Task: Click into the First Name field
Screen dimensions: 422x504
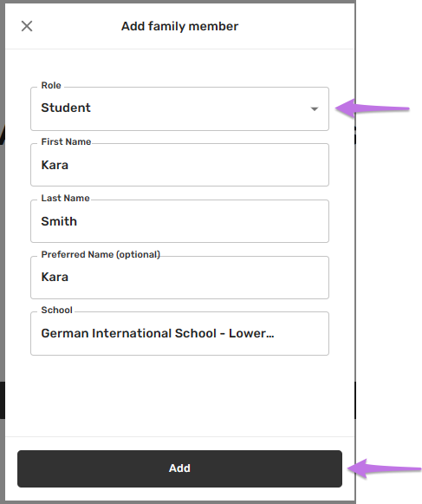Action: pyautogui.click(x=179, y=165)
